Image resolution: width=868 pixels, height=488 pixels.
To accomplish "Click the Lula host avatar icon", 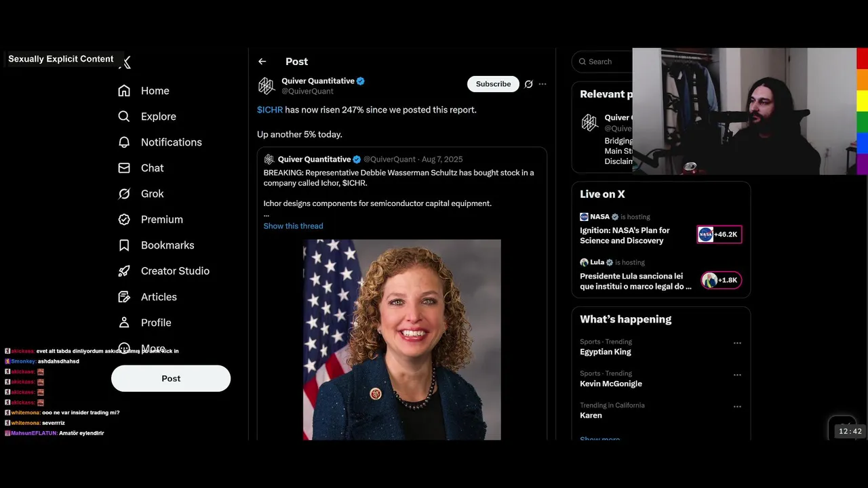I will coord(584,262).
